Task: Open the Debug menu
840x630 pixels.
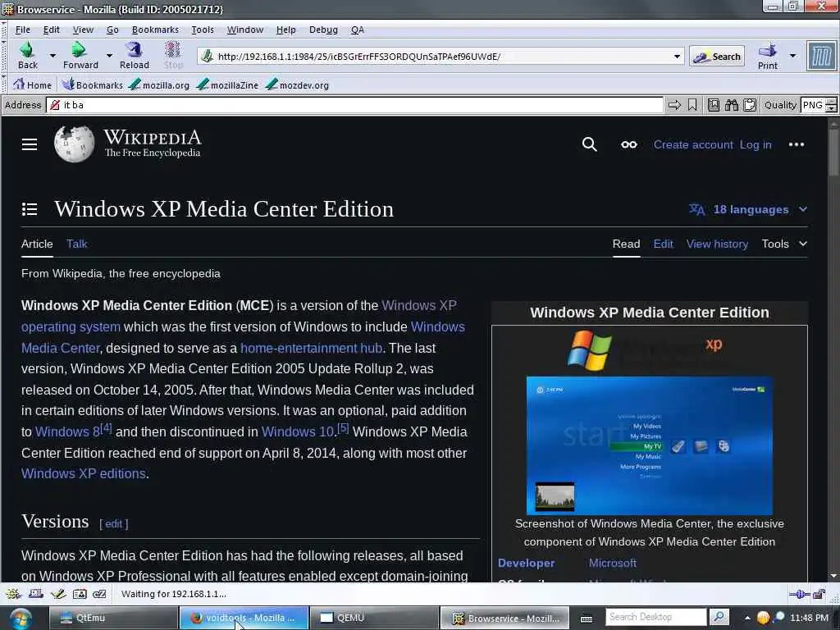Action: tap(323, 30)
